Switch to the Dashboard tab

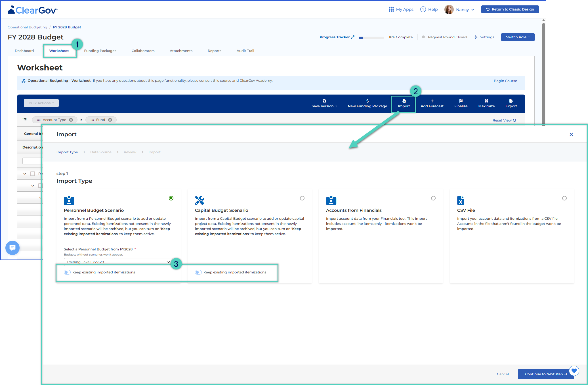coord(24,51)
